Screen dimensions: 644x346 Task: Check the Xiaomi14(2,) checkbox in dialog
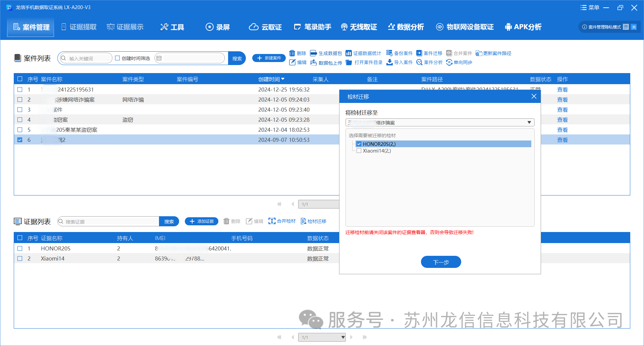359,151
